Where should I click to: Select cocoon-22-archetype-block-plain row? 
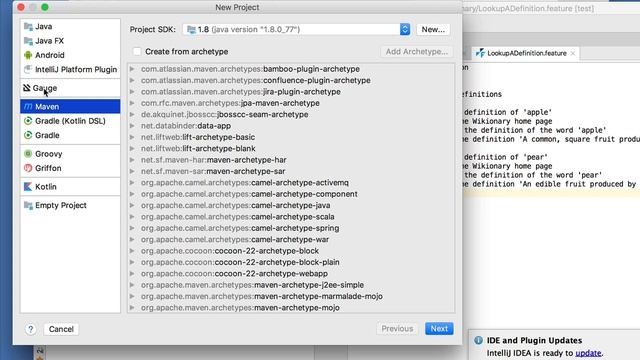(291, 262)
